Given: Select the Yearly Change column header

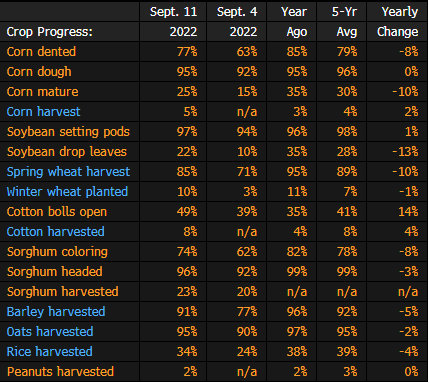Looking at the screenshot, I should (x=397, y=22).
